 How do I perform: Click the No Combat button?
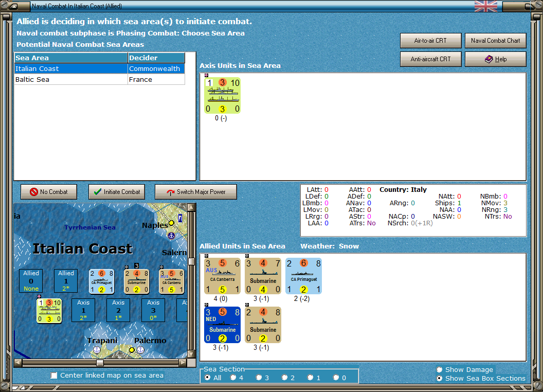point(49,192)
